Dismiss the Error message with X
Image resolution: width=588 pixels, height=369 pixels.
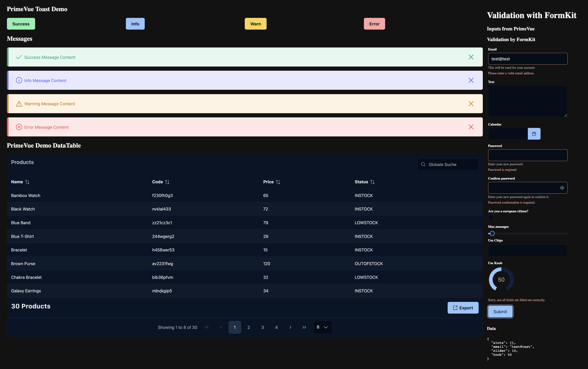(x=471, y=127)
